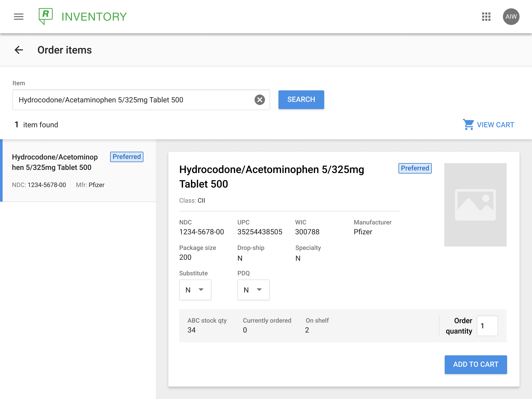
Task: Open the VIEW CART link
Action: click(495, 125)
